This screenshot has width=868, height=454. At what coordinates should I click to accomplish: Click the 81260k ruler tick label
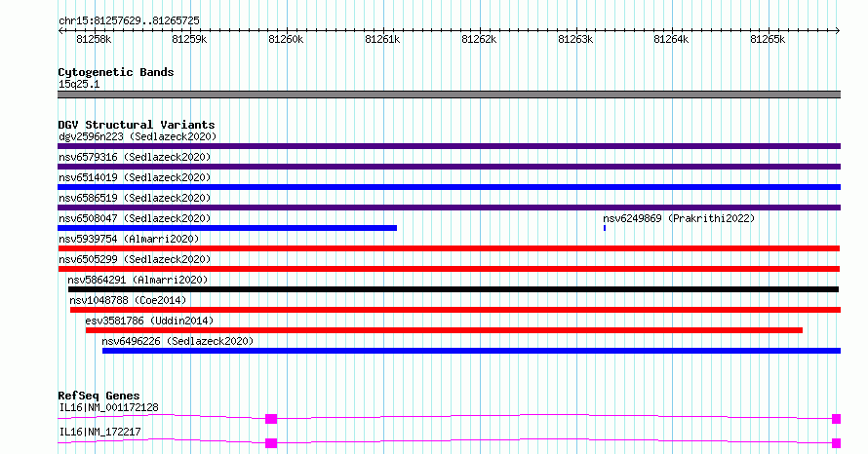click(286, 39)
